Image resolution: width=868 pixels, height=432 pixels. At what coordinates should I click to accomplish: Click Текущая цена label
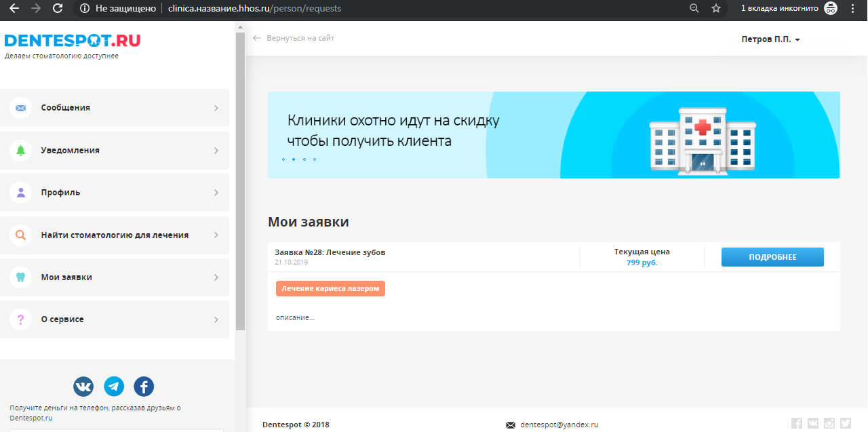[642, 252]
